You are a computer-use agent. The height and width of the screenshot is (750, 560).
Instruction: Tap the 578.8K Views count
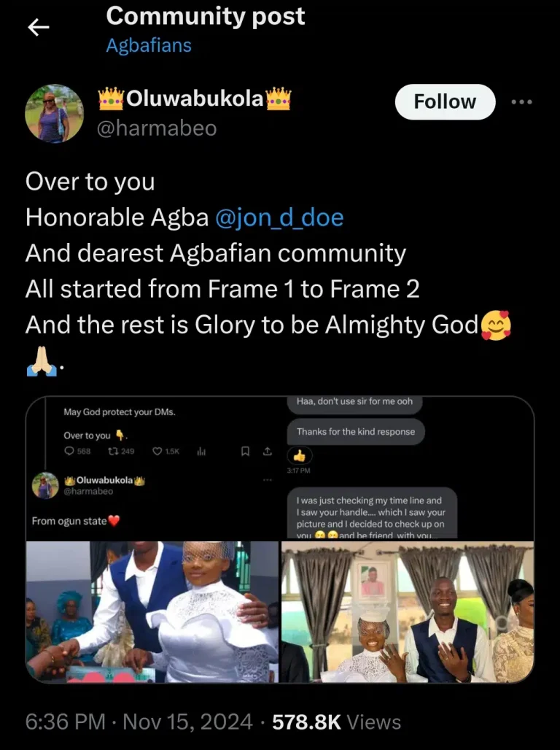pos(336,722)
